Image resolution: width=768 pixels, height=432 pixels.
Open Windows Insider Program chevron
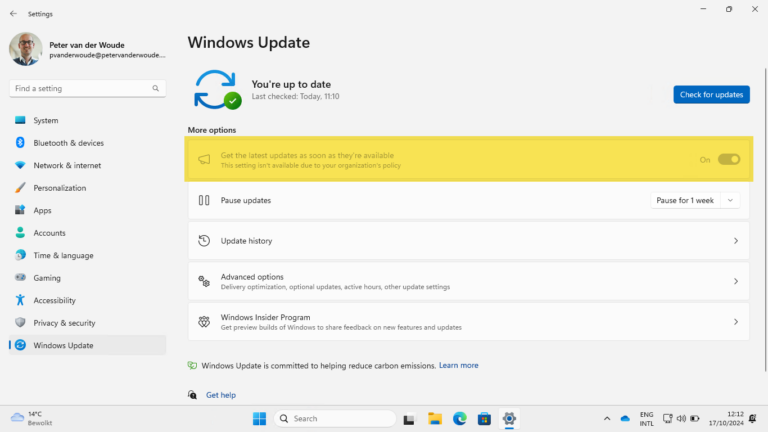point(736,322)
